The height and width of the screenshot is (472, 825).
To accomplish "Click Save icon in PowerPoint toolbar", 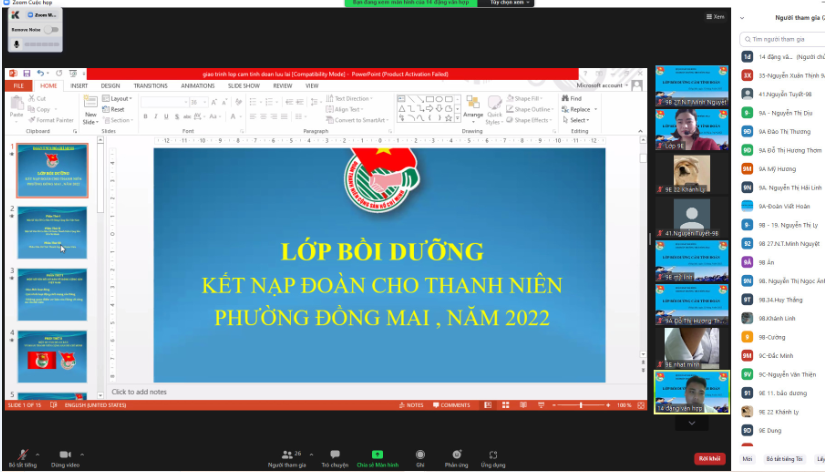I will (26, 74).
